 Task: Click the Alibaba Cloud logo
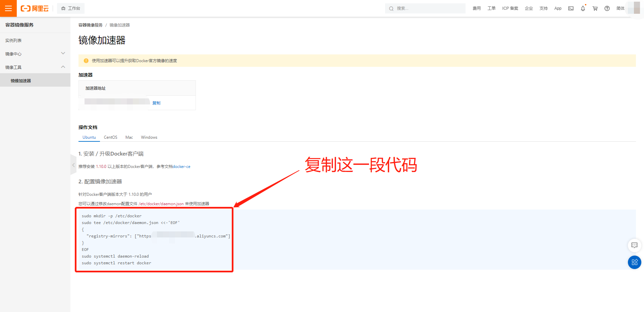[x=35, y=8]
